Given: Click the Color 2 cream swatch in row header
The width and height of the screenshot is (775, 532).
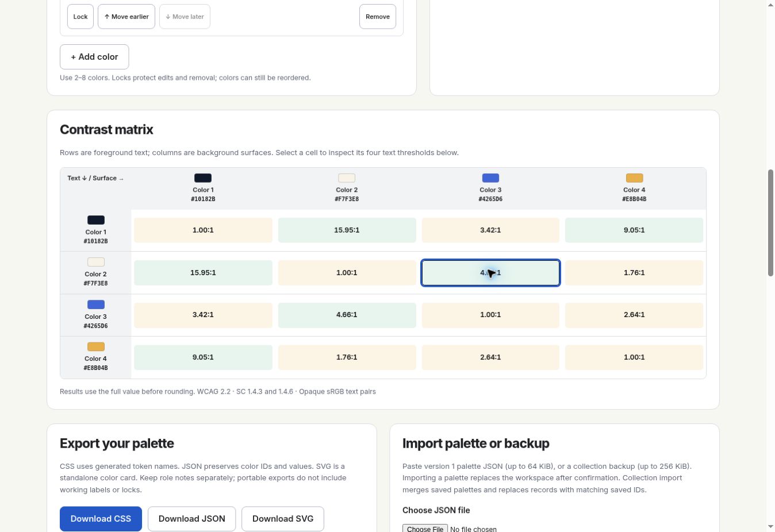Looking at the screenshot, I should [x=96, y=262].
